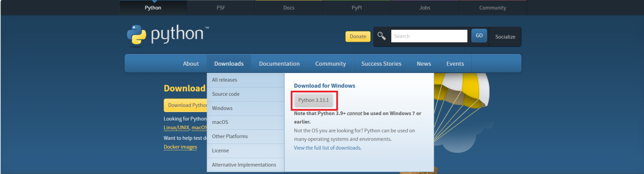The height and width of the screenshot is (174, 644).
Task: Switch to the PSF top tab
Action: 221,8
